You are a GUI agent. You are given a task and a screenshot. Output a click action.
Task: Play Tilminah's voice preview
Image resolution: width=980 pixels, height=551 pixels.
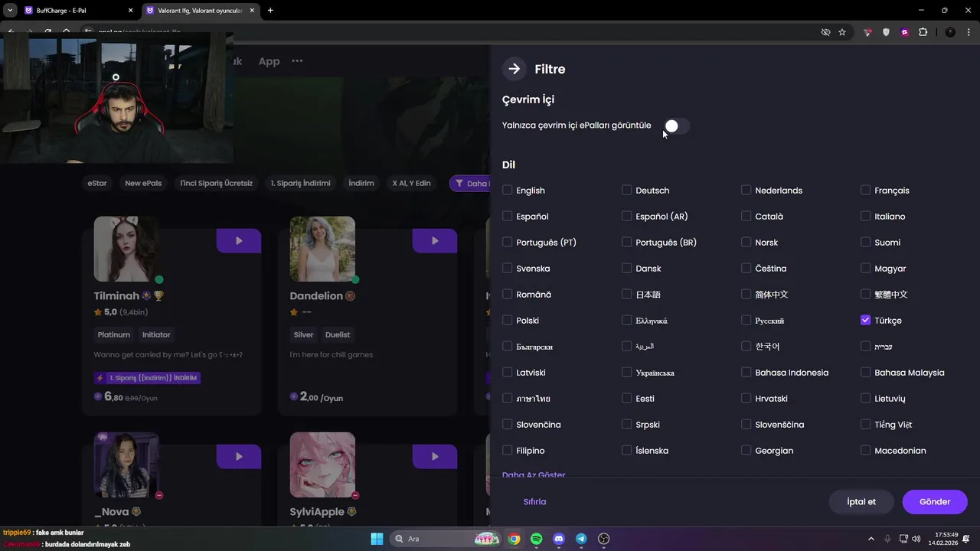coord(239,240)
